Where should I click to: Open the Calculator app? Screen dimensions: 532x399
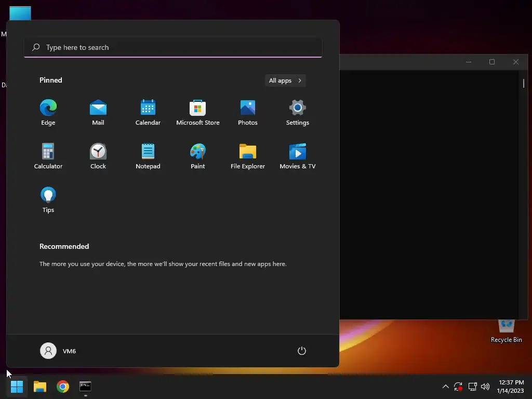click(48, 156)
